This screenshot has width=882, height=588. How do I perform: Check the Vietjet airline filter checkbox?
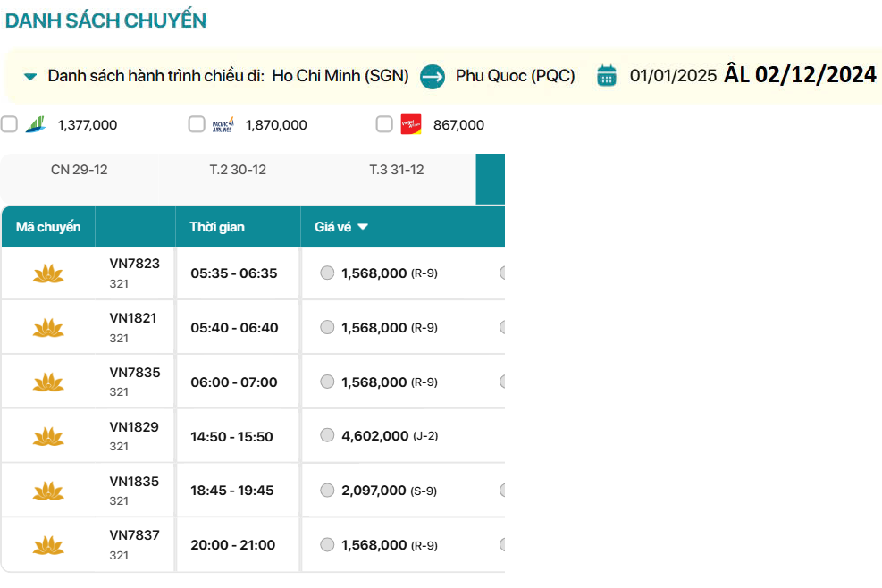tap(384, 124)
